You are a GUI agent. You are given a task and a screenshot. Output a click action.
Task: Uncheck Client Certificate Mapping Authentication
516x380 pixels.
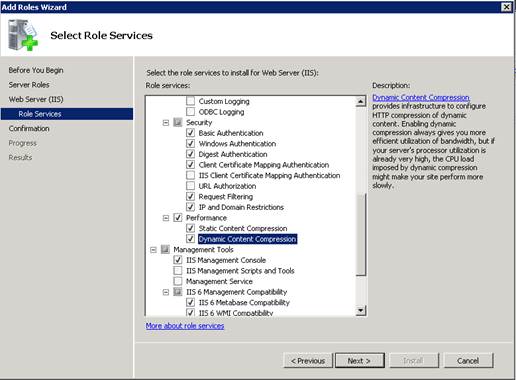click(x=190, y=165)
